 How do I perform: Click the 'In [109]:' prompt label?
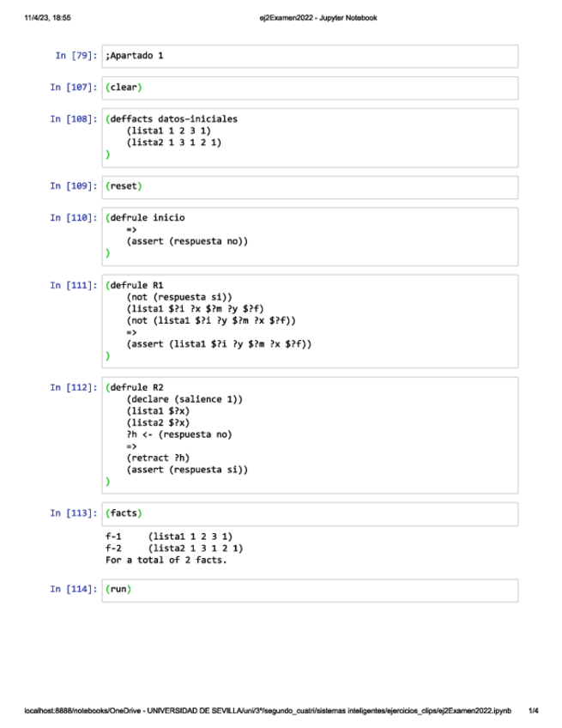[74, 185]
